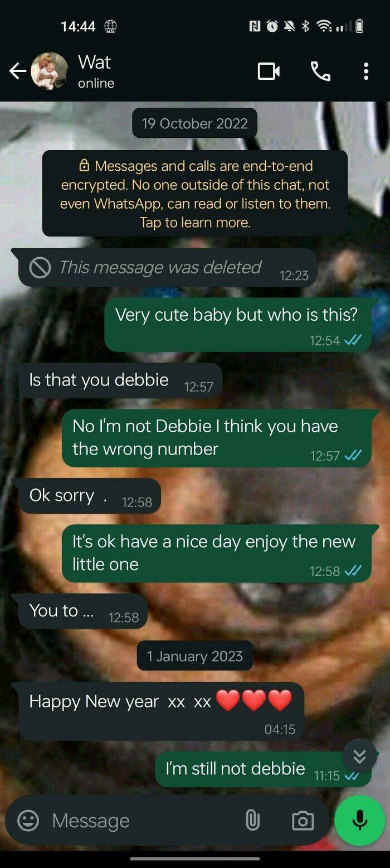This screenshot has width=390, height=868.
Task: Select the 'Is that you debbie' message
Action: tap(120, 380)
